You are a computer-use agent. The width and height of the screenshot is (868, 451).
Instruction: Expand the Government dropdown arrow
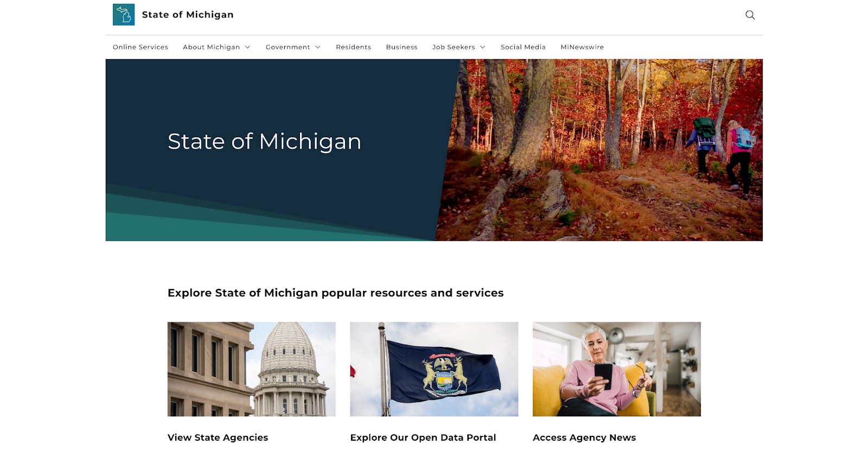(x=318, y=47)
